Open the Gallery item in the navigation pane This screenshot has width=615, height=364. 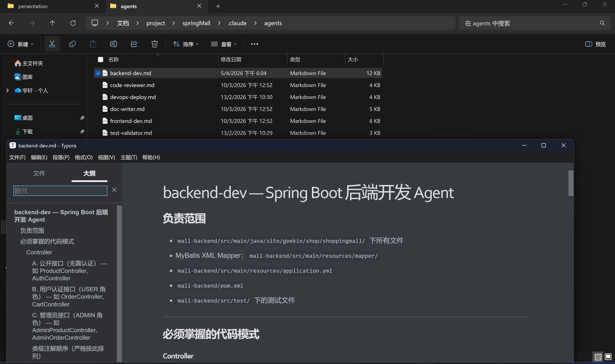coord(23,77)
